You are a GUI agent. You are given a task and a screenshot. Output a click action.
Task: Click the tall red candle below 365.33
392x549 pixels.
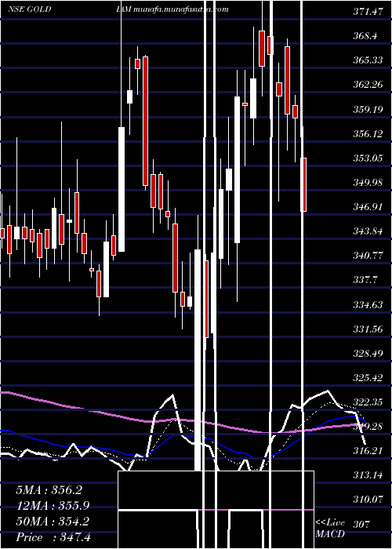145,121
